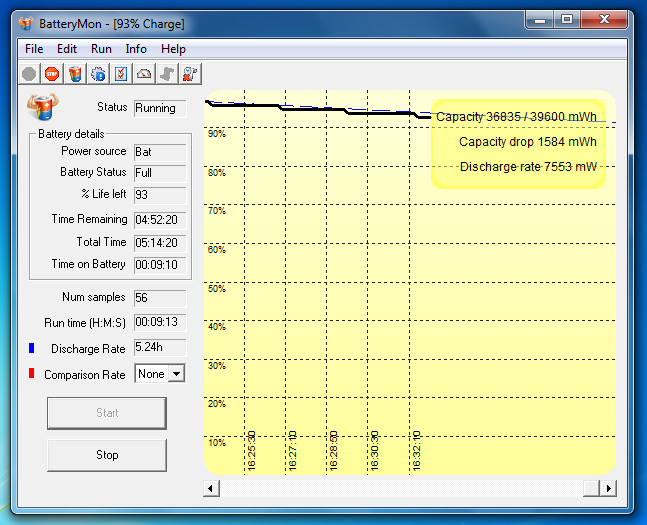Click 'Discharge rate 7553 mW' text
The height and width of the screenshot is (525, 647).
[x=528, y=167]
